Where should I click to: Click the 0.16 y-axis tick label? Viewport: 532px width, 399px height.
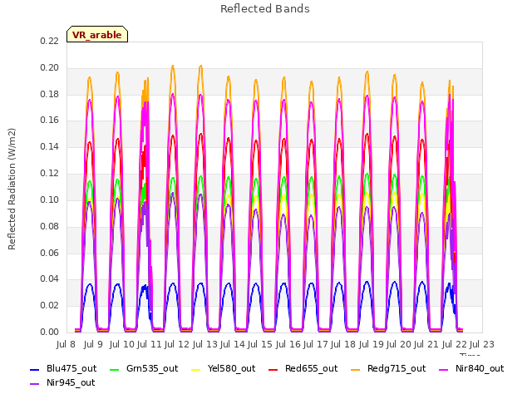(x=50, y=120)
